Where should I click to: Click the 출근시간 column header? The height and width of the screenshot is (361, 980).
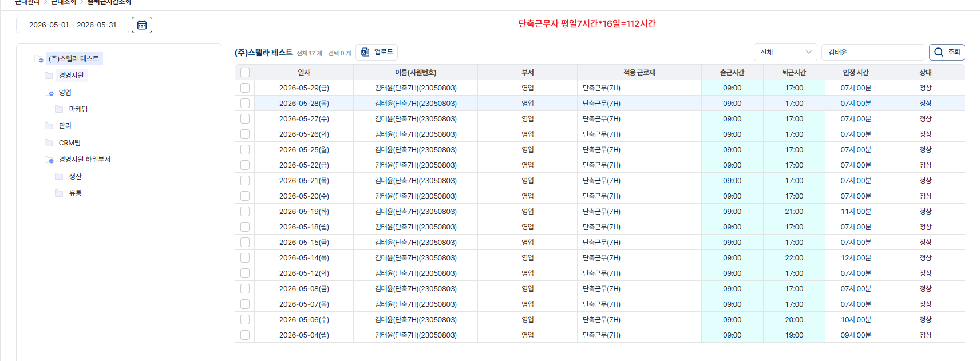(x=732, y=72)
